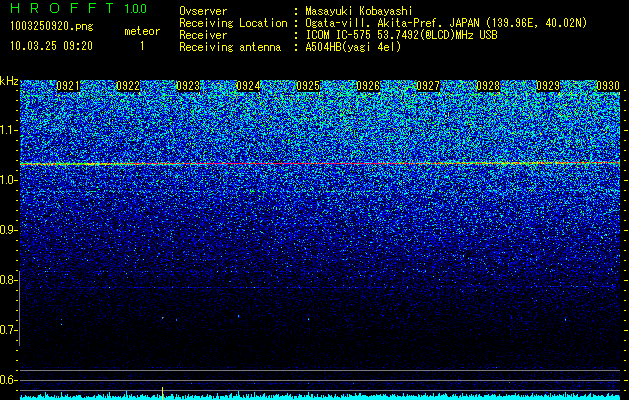Click the kHz axis unit label
The width and height of the screenshot is (629, 400).
tap(9, 81)
